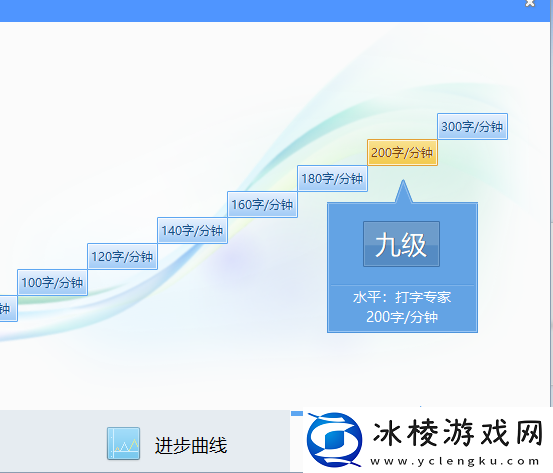Select the 180字/分钟 speed step

(x=332, y=178)
